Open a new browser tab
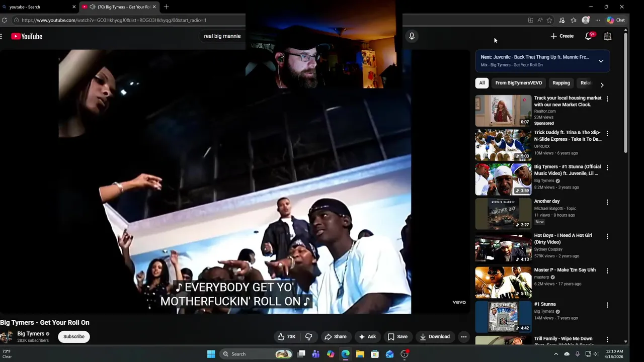The height and width of the screenshot is (362, 644). [x=166, y=7]
